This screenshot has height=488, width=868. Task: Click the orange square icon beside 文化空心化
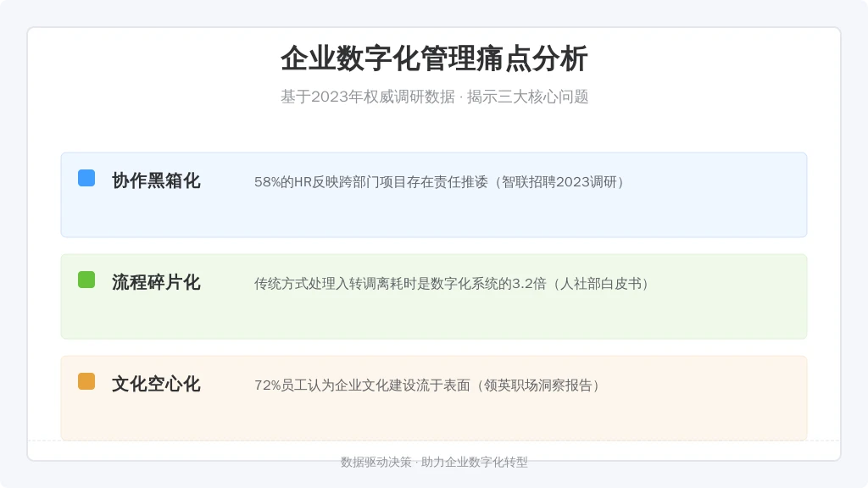[x=86, y=382]
